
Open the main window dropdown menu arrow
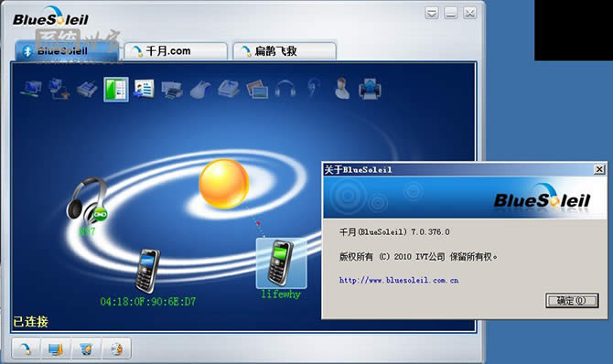(432, 14)
